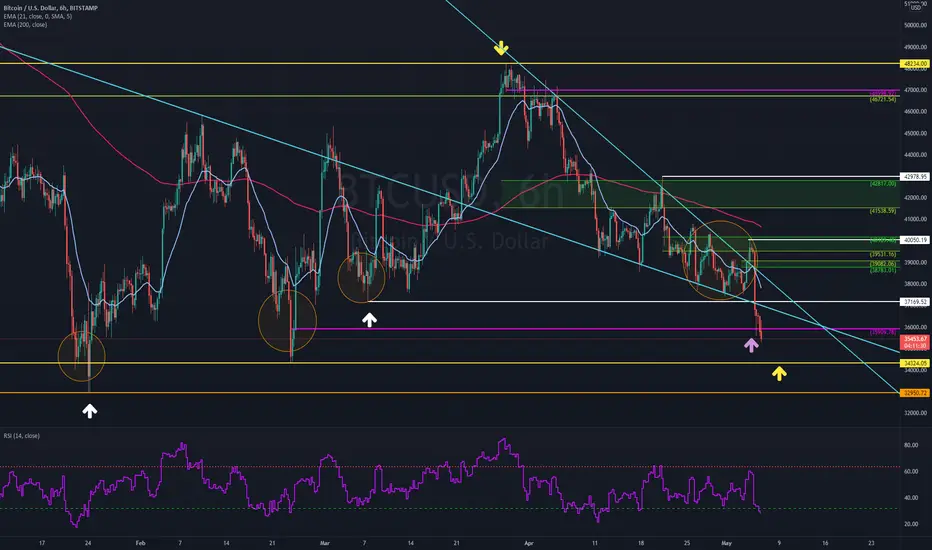
Task: Select the yellow up arrow near 34324 line
Action: [x=779, y=373]
